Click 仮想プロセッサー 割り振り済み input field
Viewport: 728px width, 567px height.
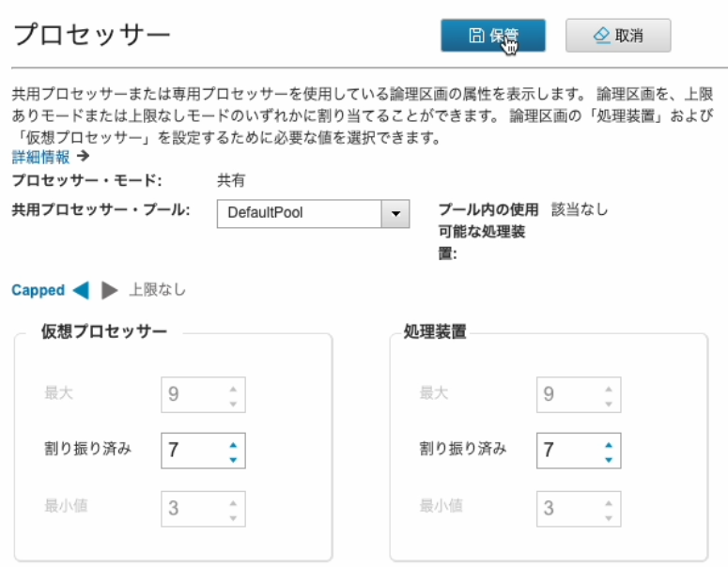pyautogui.click(x=203, y=451)
